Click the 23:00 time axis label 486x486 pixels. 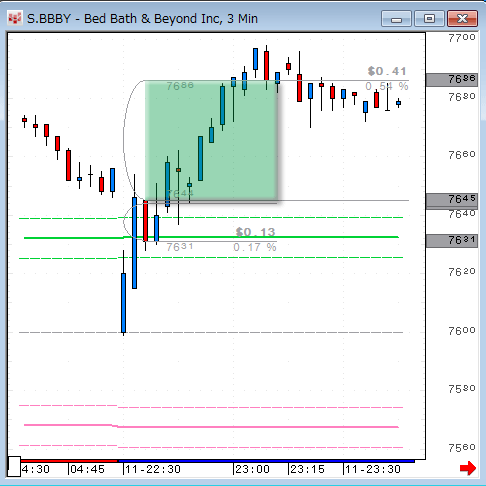252,469
